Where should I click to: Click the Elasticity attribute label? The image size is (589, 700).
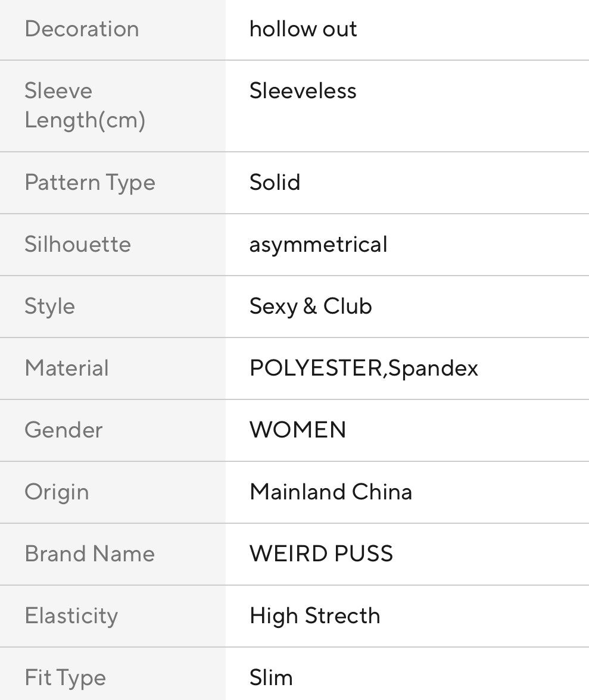coord(71,616)
